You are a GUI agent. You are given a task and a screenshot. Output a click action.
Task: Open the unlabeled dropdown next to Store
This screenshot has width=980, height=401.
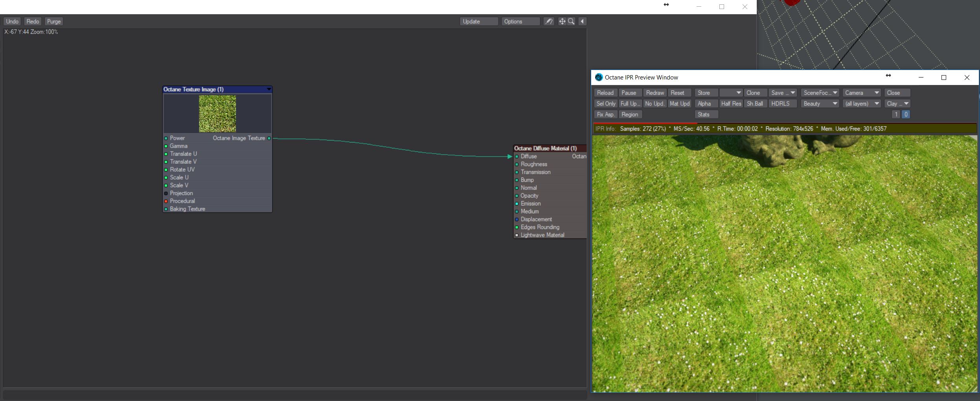pos(731,93)
